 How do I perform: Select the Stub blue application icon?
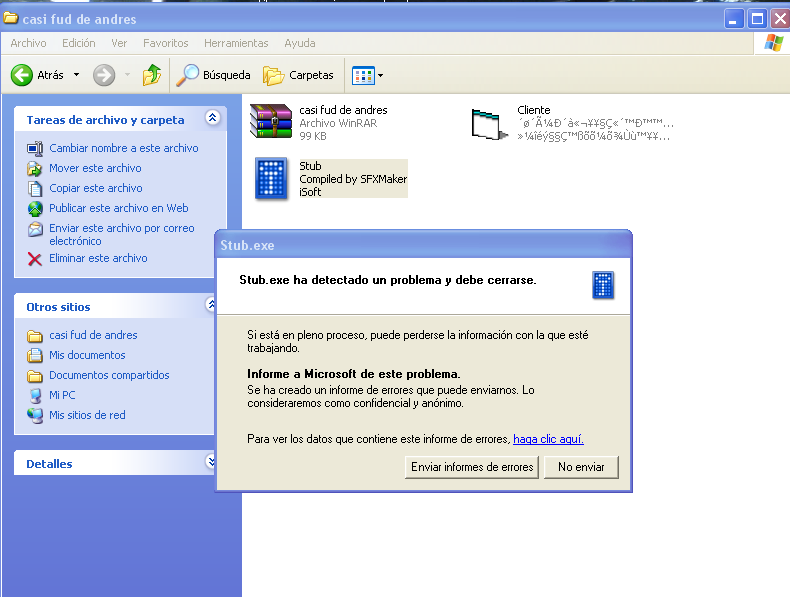(x=272, y=178)
